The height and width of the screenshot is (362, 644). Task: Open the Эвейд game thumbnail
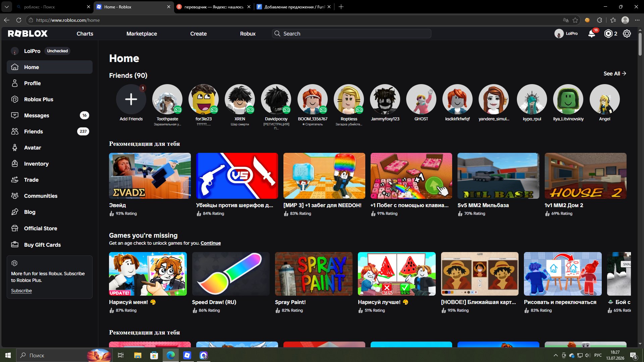pyautogui.click(x=150, y=176)
